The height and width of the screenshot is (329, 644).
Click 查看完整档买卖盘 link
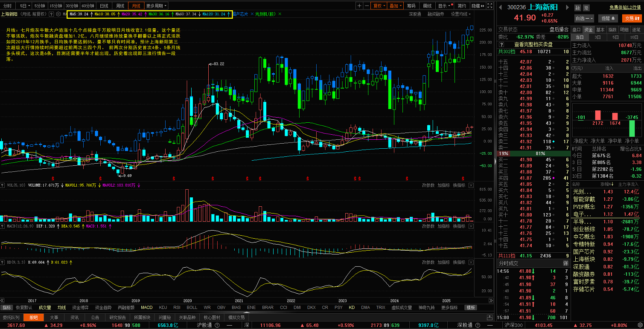tap(533, 44)
